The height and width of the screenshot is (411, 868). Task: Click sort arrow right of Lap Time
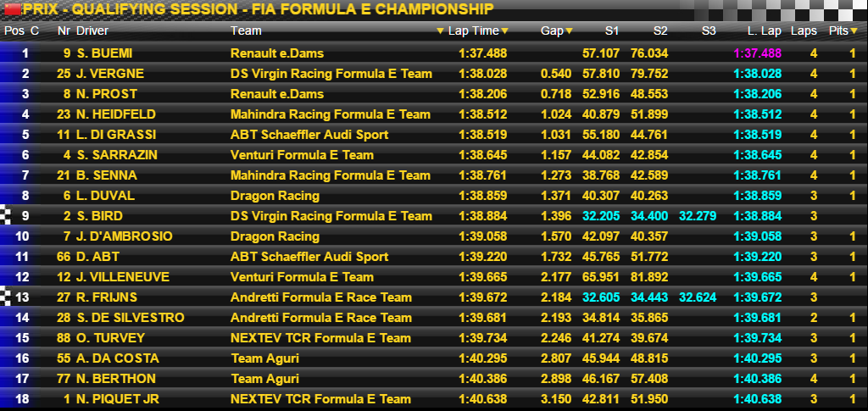click(504, 31)
